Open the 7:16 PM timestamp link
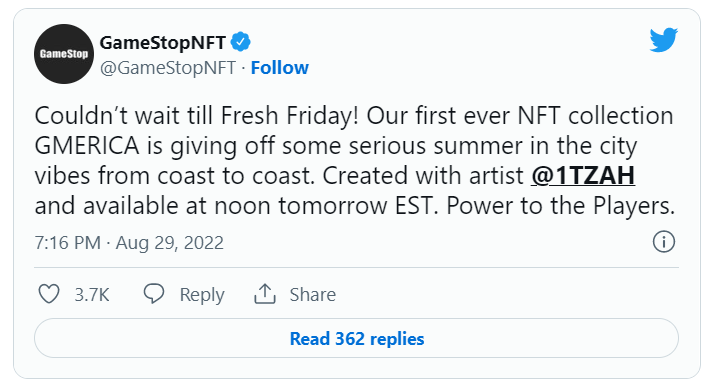The width and height of the screenshot is (715, 387). coord(67,243)
